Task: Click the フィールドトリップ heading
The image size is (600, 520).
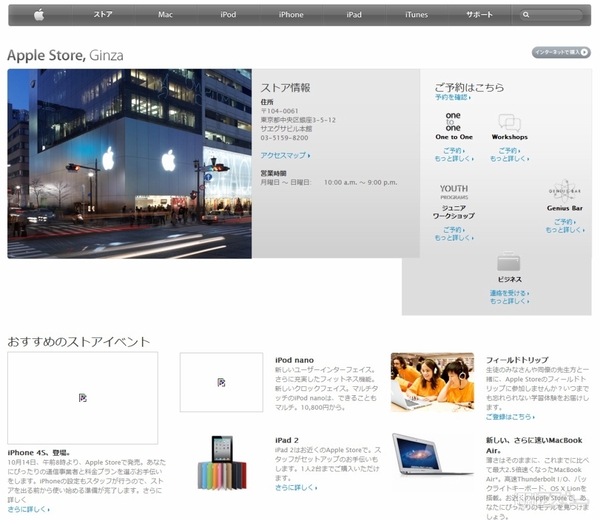Action: coord(517,360)
